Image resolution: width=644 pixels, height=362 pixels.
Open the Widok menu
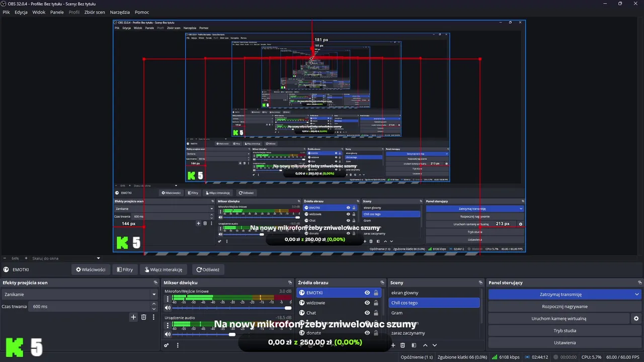39,12
